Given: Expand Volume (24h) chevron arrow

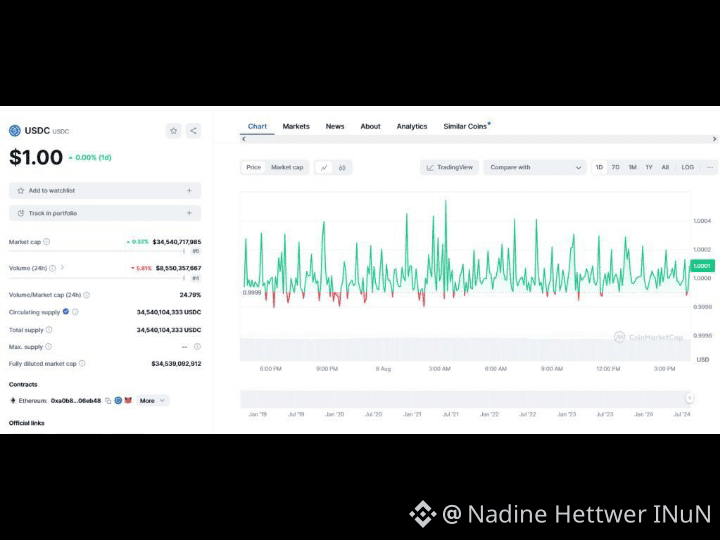Looking at the screenshot, I should pyautogui.click(x=62, y=267).
